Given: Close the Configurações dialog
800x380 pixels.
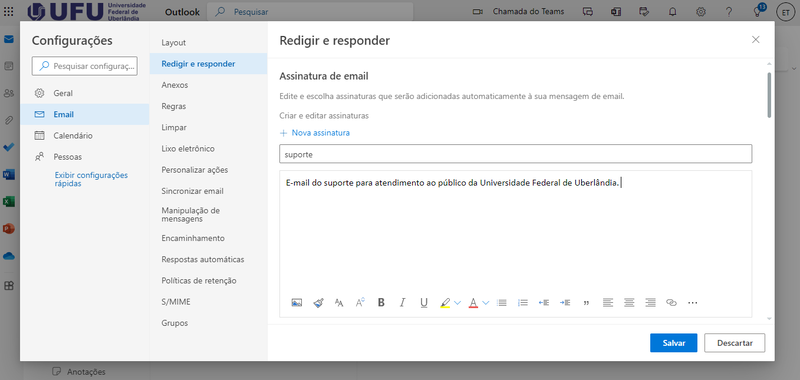Looking at the screenshot, I should point(756,40).
